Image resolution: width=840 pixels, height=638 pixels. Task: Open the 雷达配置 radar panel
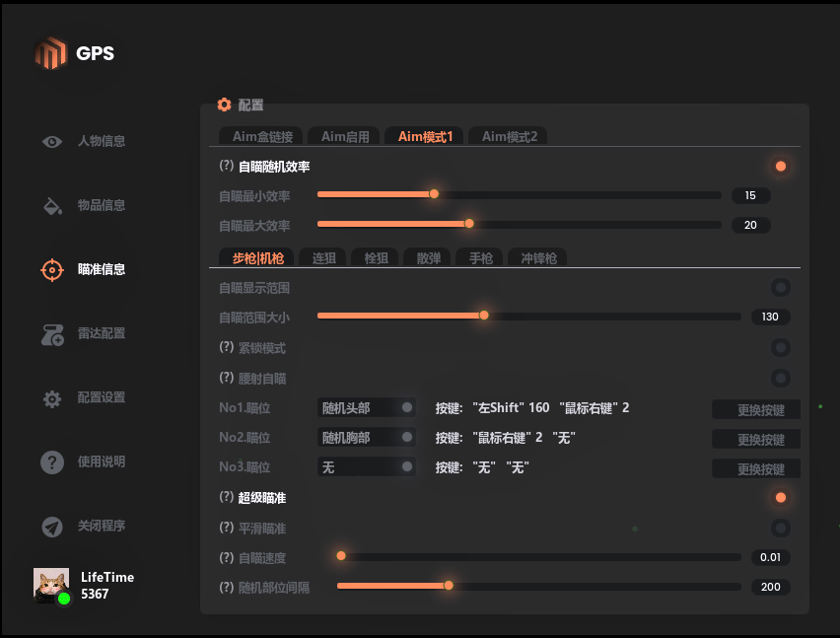pyautogui.click(x=51, y=333)
